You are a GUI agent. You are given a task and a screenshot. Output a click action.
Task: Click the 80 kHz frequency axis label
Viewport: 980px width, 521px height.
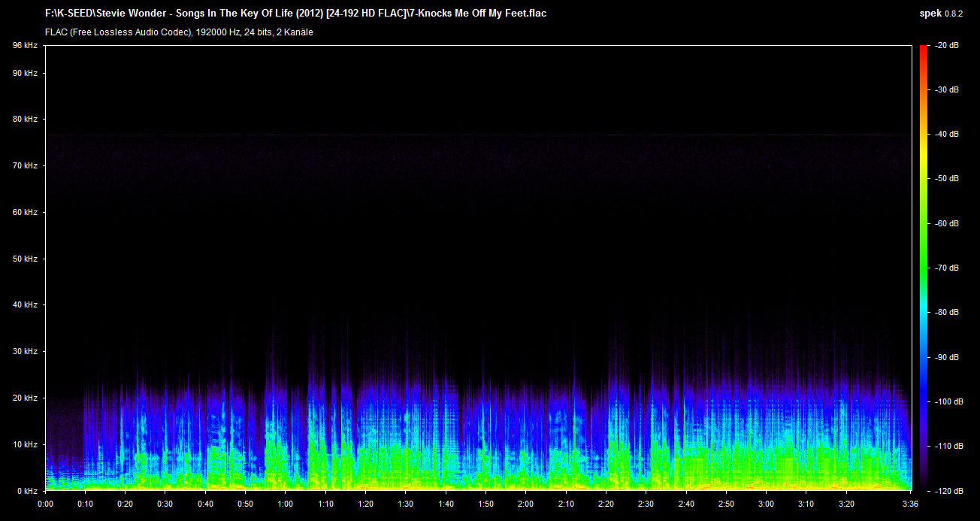(x=25, y=120)
